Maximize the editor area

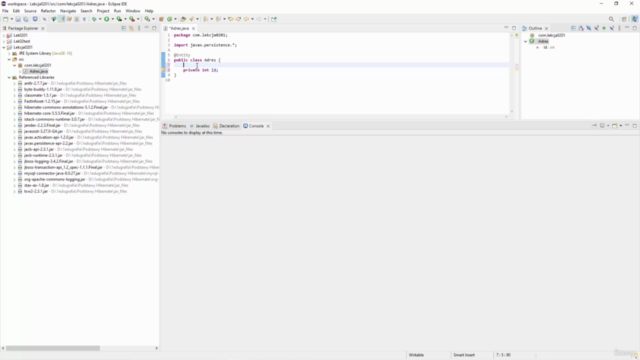tap(514, 28)
